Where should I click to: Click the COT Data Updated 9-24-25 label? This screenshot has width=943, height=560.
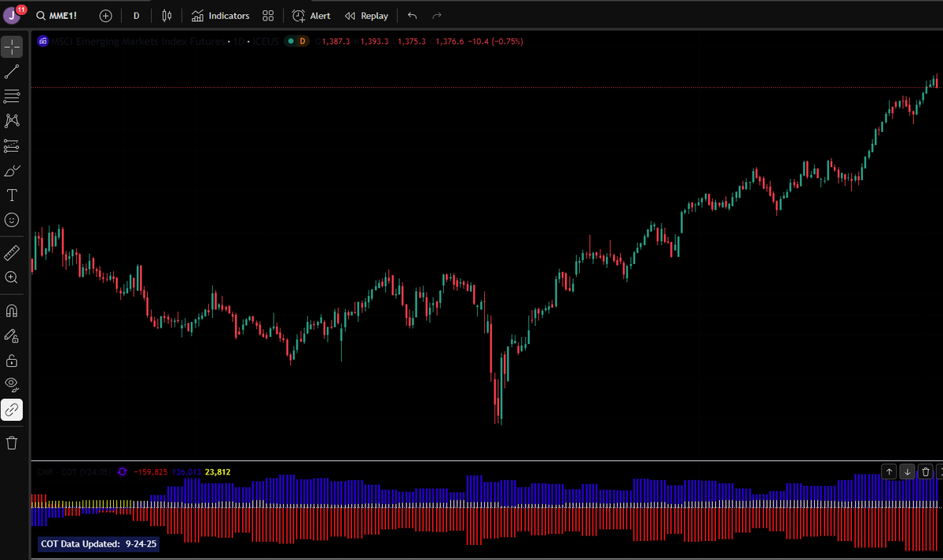(98, 544)
